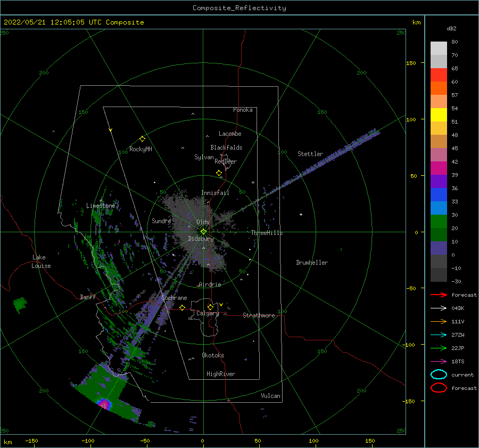Select the yellow 54–51 dBZ color swatch
Viewport: 479px width, 448px height.
(x=439, y=115)
